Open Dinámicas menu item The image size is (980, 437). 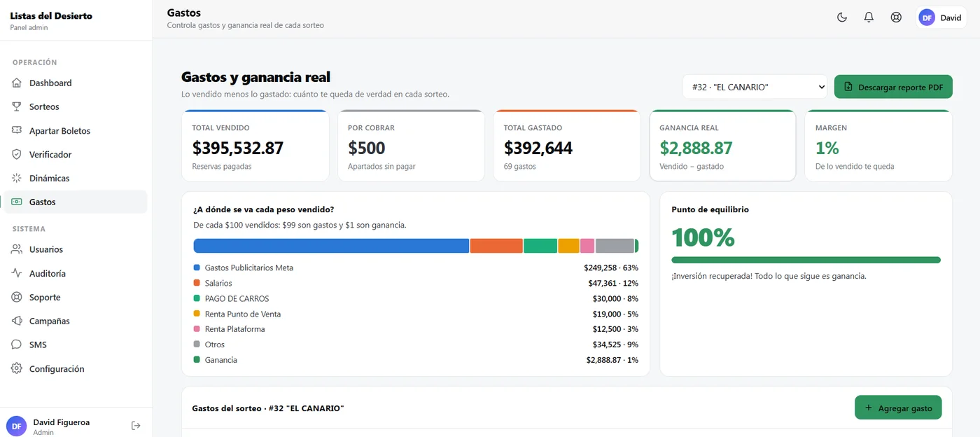pyautogui.click(x=76, y=178)
